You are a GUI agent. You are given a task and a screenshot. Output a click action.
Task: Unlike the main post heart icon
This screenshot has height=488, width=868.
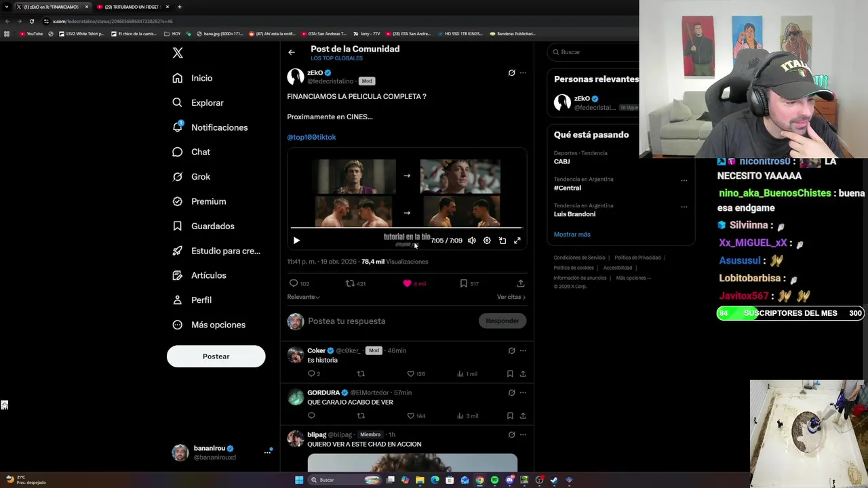407,283
